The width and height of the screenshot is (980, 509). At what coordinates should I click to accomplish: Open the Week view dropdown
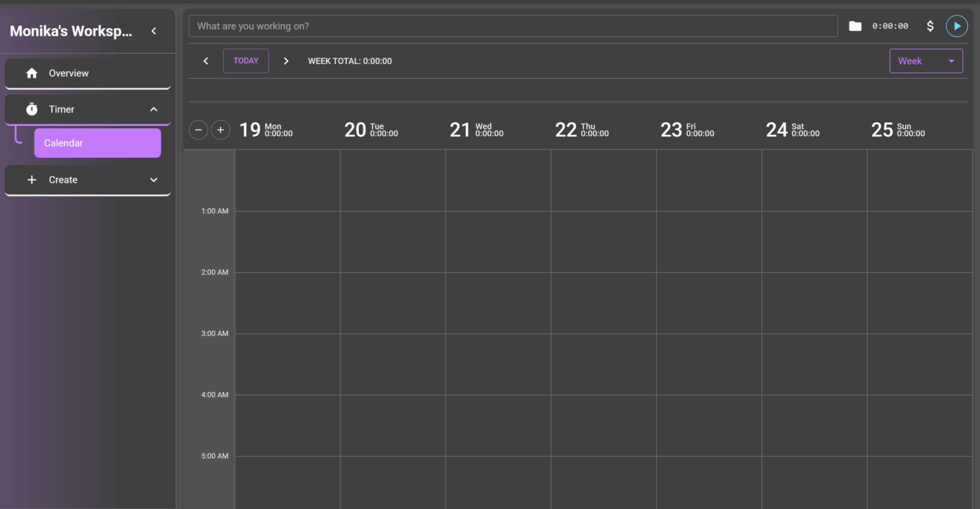click(x=925, y=61)
